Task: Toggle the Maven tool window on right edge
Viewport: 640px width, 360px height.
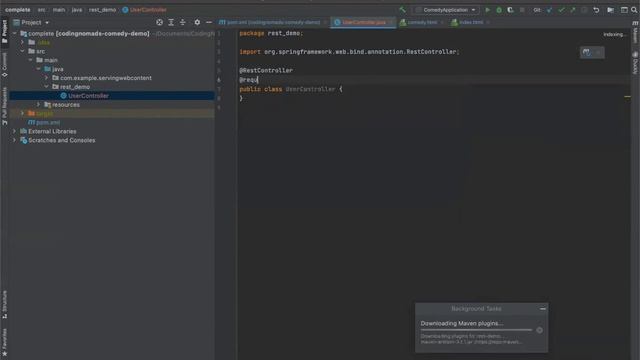Action: (636, 32)
